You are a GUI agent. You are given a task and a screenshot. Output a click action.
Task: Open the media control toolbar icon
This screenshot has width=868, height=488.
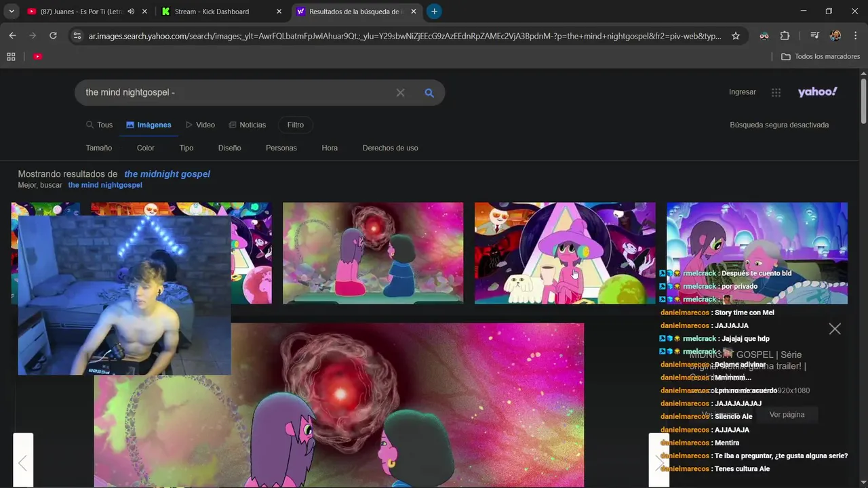click(x=814, y=36)
